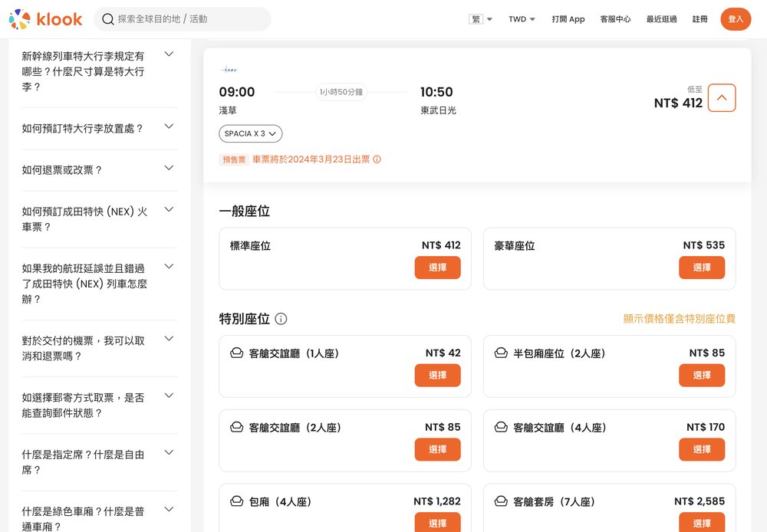
Task: Open 最近逛過 in the top navigation
Action: pyautogui.click(x=661, y=19)
